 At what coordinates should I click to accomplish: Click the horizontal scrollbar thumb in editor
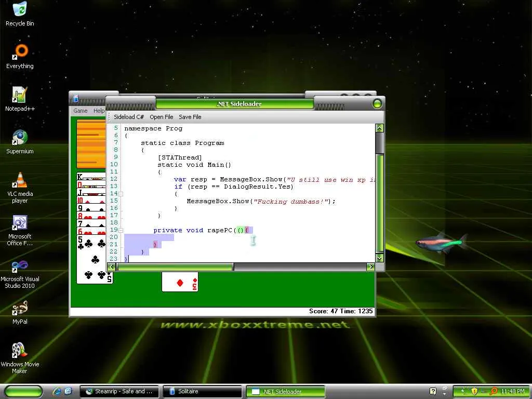pos(175,267)
